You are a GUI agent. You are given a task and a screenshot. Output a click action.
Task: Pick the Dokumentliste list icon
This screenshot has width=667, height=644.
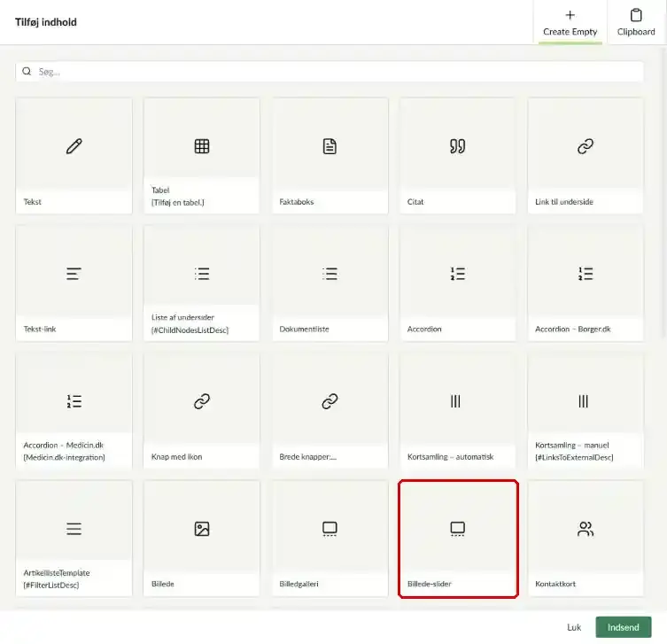(x=330, y=274)
